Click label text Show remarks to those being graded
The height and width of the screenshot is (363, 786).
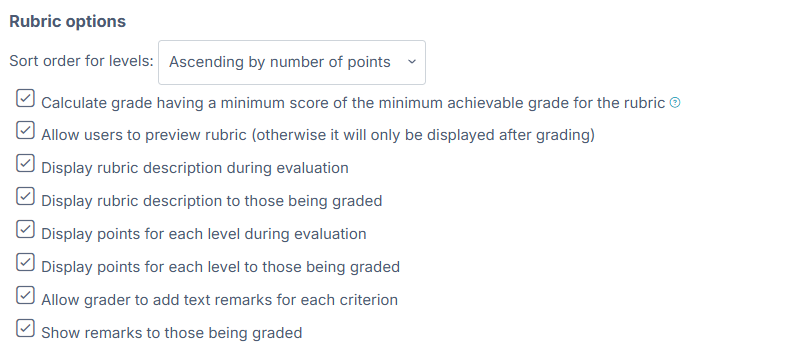point(171,333)
